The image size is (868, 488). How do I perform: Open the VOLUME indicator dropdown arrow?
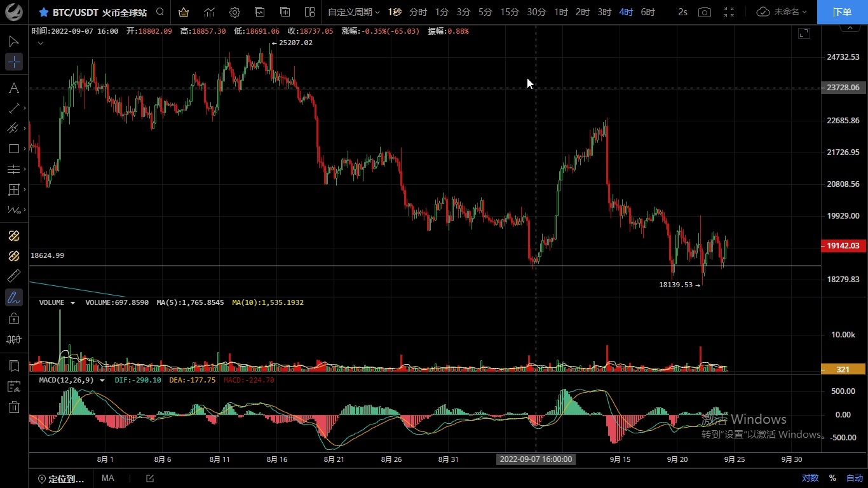[72, 303]
